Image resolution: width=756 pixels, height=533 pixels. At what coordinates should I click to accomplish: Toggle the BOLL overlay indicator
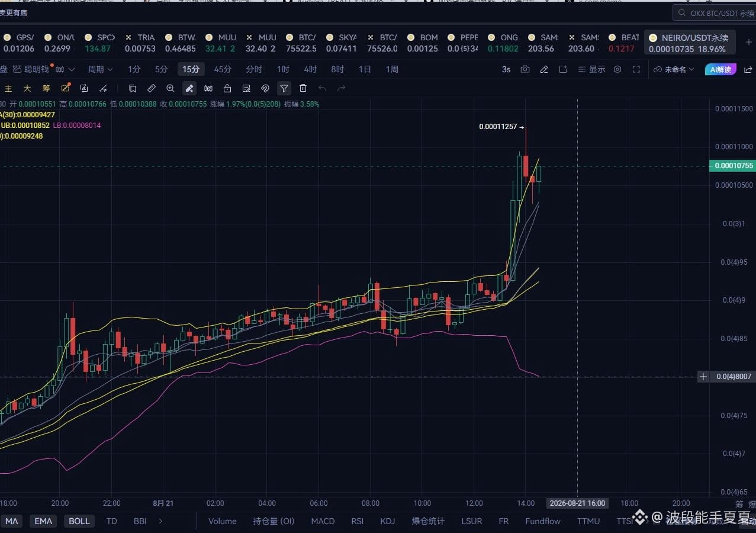pyautogui.click(x=79, y=521)
